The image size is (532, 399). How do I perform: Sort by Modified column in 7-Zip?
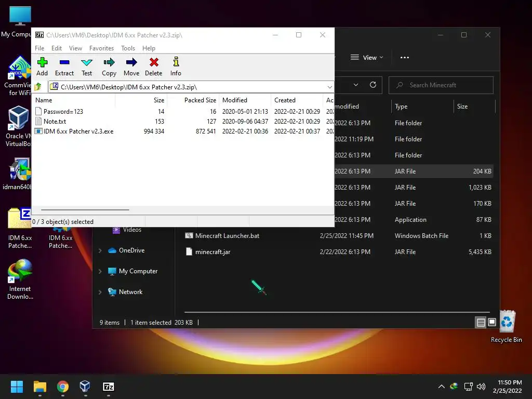coord(245,100)
